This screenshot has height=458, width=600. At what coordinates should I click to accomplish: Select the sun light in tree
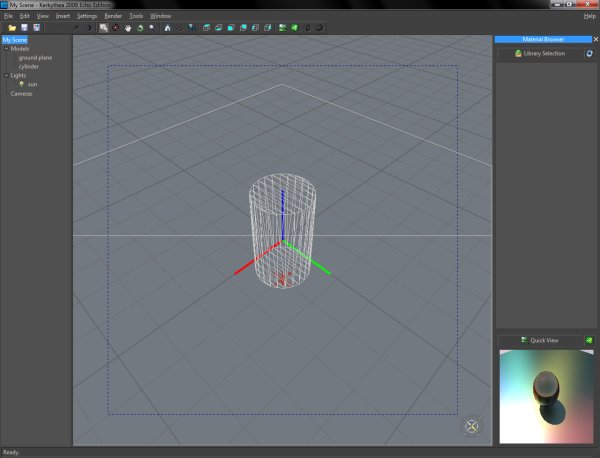pos(32,84)
